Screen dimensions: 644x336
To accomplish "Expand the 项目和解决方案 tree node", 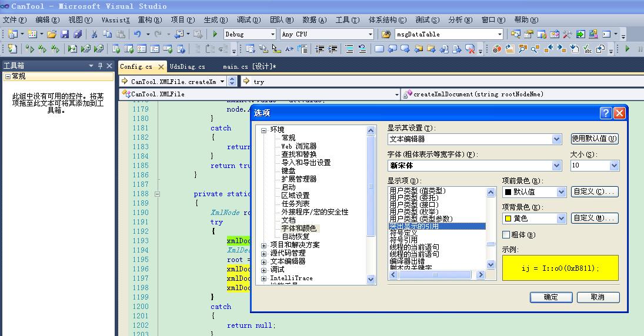I will coord(263,246).
